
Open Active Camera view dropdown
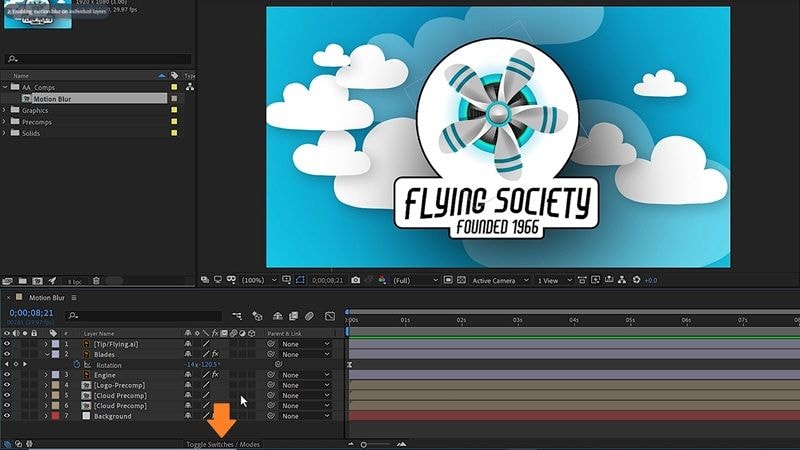point(500,280)
